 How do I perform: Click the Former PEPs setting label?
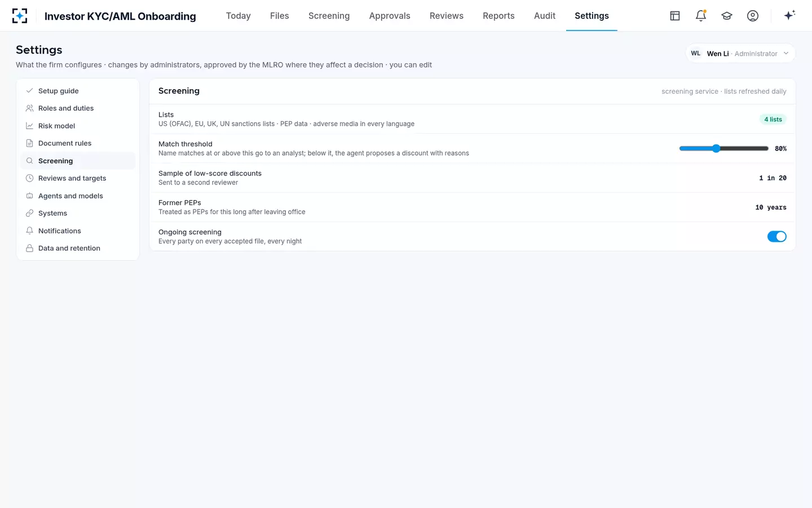[180, 203]
